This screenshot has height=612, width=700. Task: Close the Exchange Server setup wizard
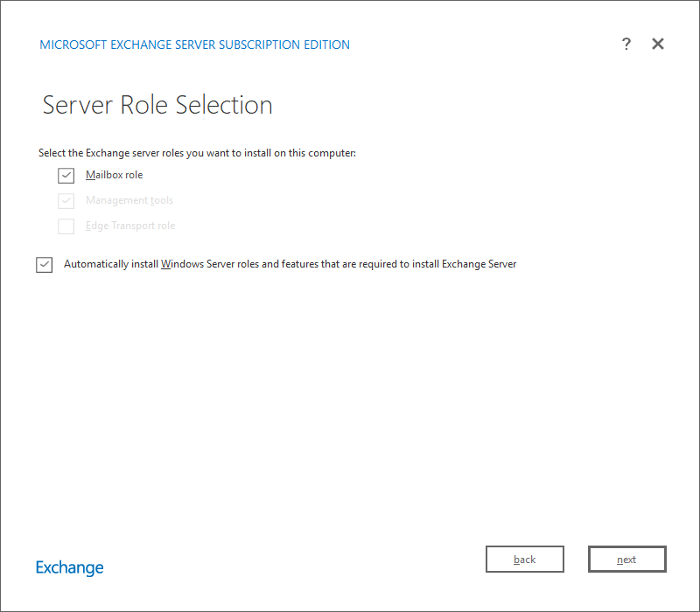658,45
